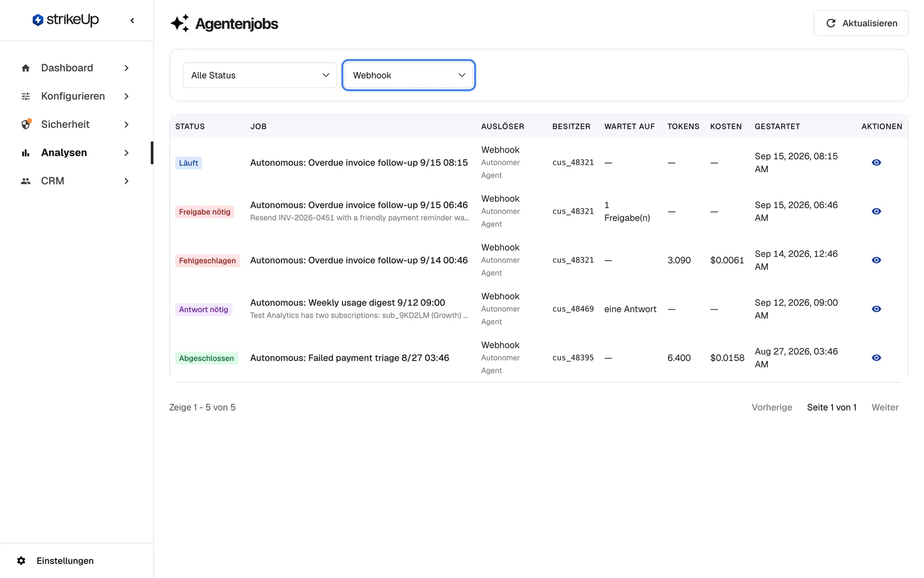924x578 pixels.
Task: Expand the Konfigurieren menu chevron
Action: click(x=126, y=96)
